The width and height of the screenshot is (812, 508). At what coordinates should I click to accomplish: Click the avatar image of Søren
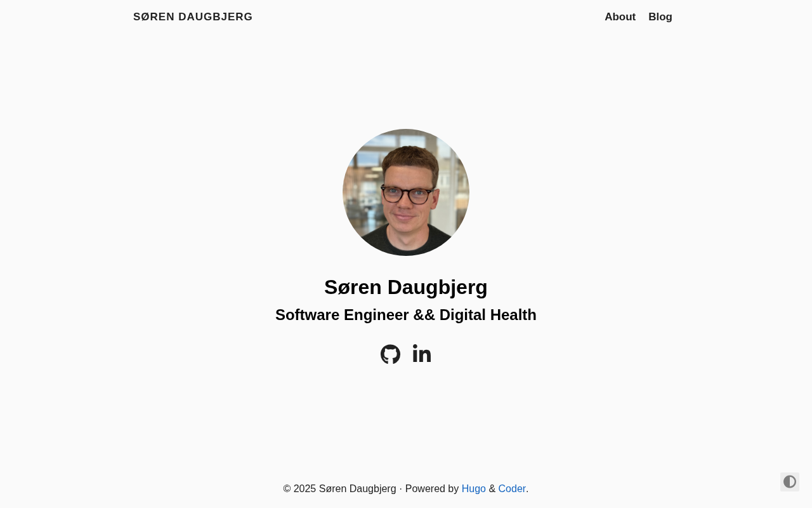tap(406, 192)
